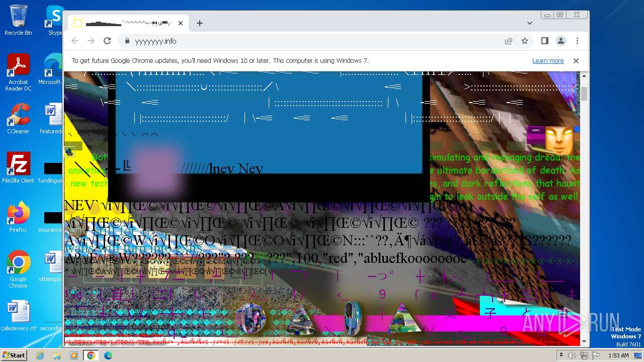Screen dimensions: 644x362
Task: Open the Chrome three-dot menu
Action: pos(577,41)
